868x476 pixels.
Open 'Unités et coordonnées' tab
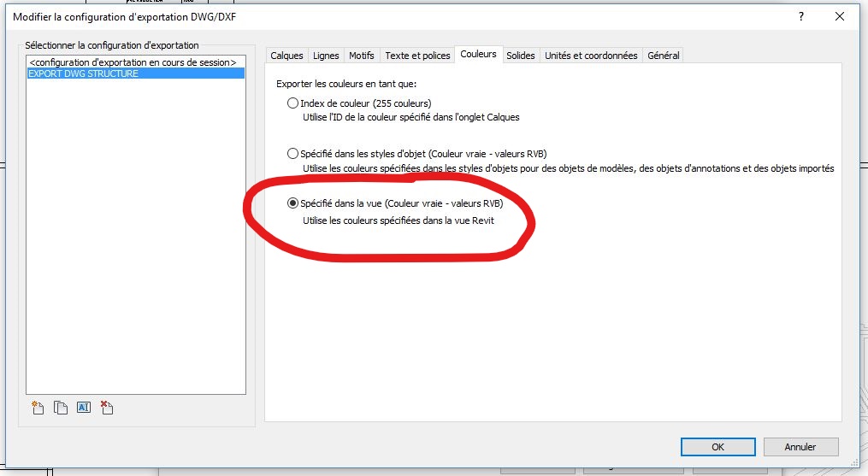tap(591, 56)
